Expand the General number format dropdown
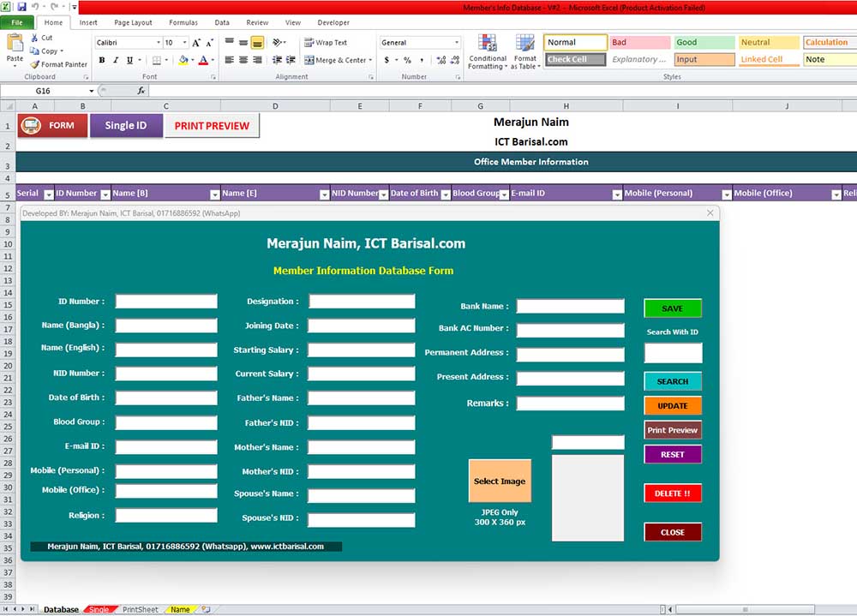 coord(457,42)
